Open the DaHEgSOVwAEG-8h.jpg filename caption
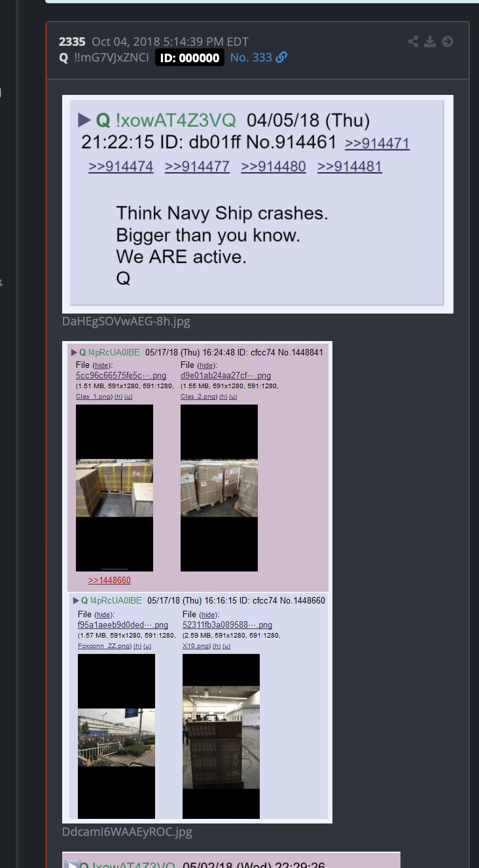The height and width of the screenshot is (868, 479). click(x=126, y=321)
